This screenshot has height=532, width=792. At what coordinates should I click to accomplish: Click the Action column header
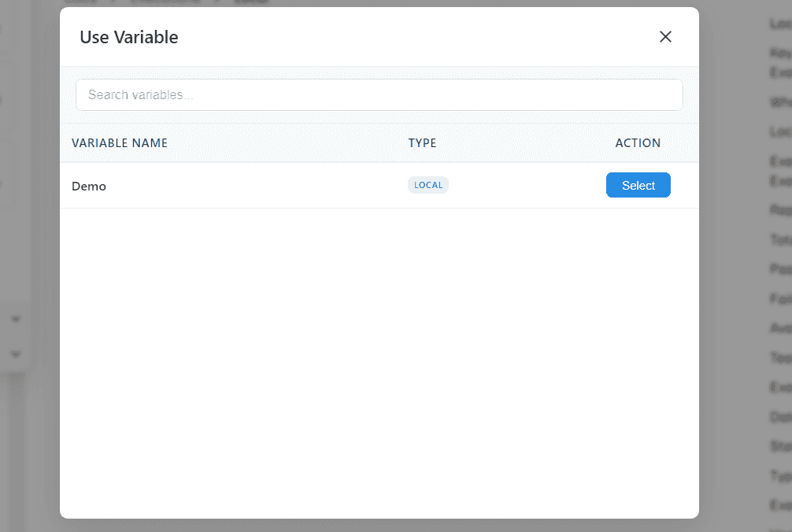coord(638,143)
